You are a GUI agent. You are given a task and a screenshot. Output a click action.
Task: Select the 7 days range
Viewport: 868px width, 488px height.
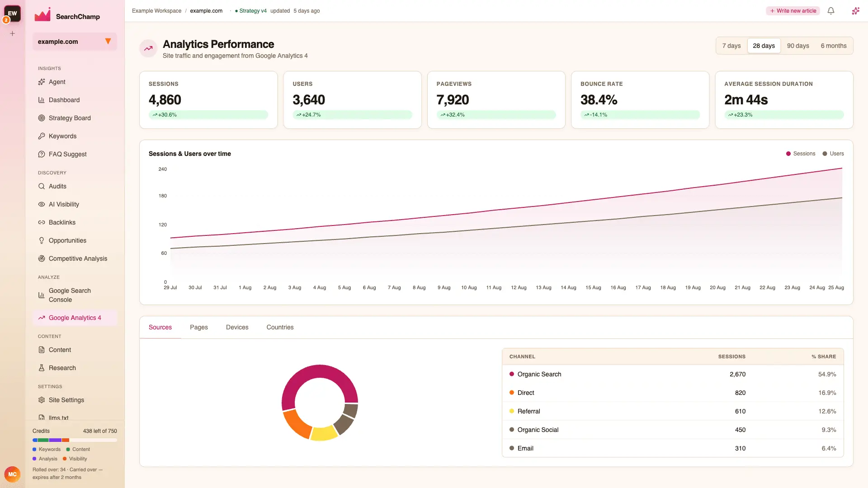click(x=731, y=46)
